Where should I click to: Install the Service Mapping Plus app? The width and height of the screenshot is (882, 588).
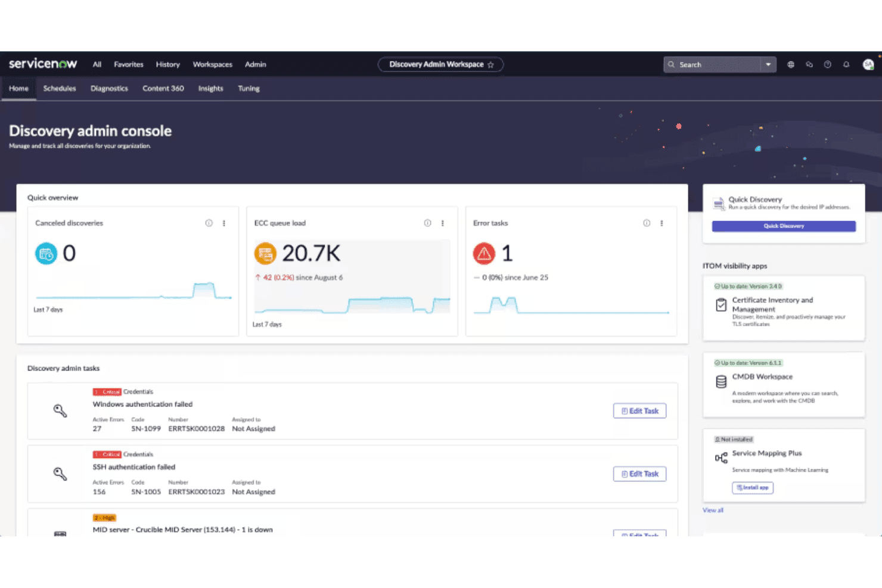[x=753, y=487]
